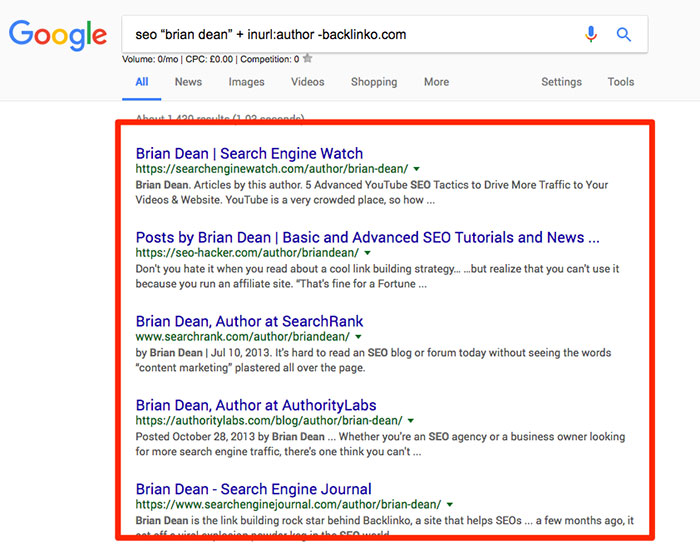
Task: Submit query with magnifier search icon
Action: point(624,34)
